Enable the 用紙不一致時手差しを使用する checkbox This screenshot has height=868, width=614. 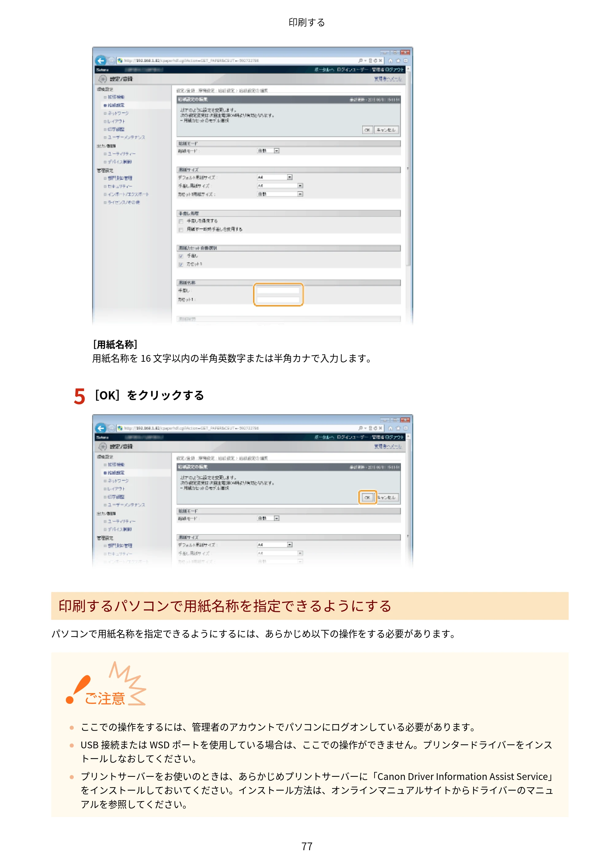pyautogui.click(x=181, y=230)
